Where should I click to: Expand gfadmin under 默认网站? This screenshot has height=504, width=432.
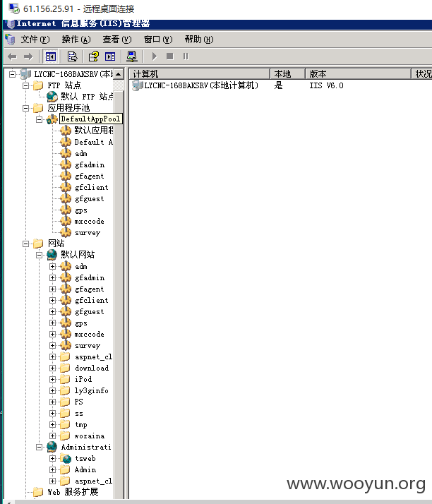tap(53, 277)
